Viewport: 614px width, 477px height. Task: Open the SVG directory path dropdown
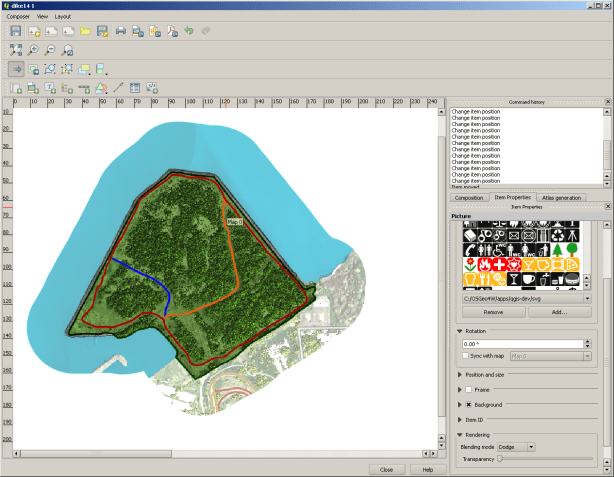(x=586, y=298)
